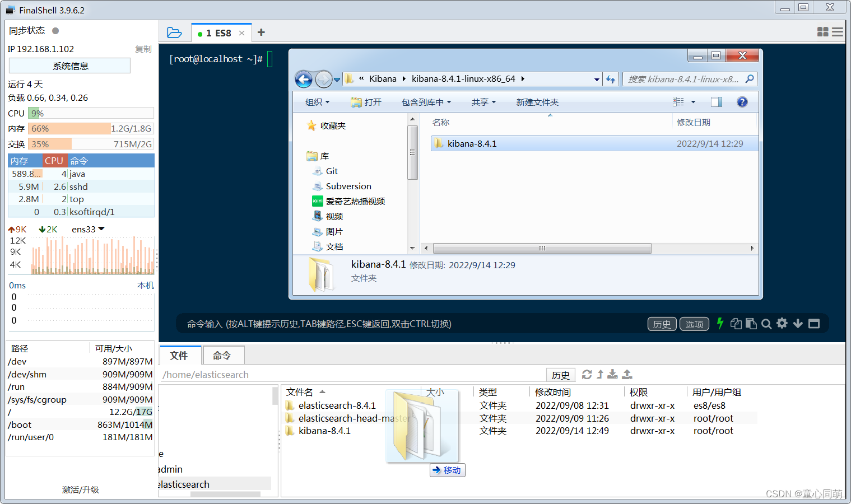This screenshot has height=504, width=851.
Task: Click the download file icon
Action: pos(613,374)
